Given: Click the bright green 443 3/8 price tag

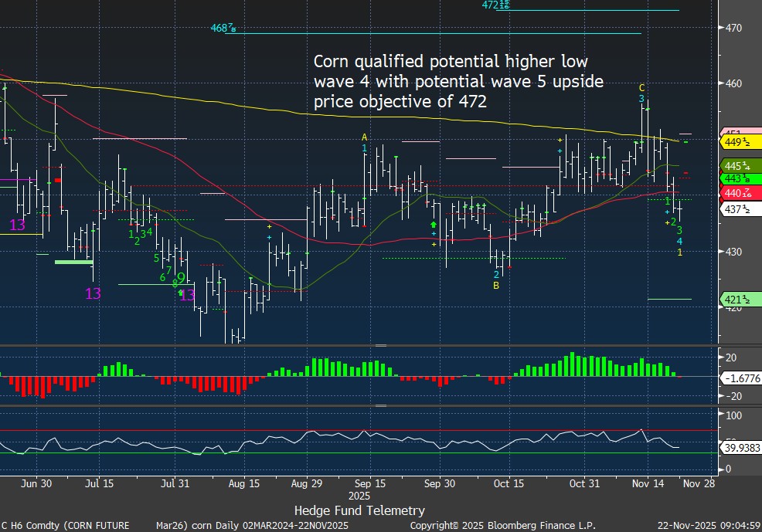Looking at the screenshot, I should (740, 179).
